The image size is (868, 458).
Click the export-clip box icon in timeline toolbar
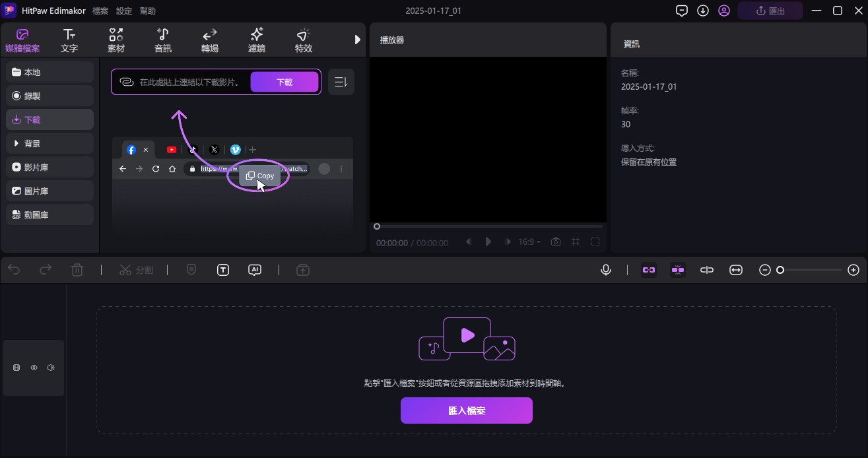(x=303, y=270)
